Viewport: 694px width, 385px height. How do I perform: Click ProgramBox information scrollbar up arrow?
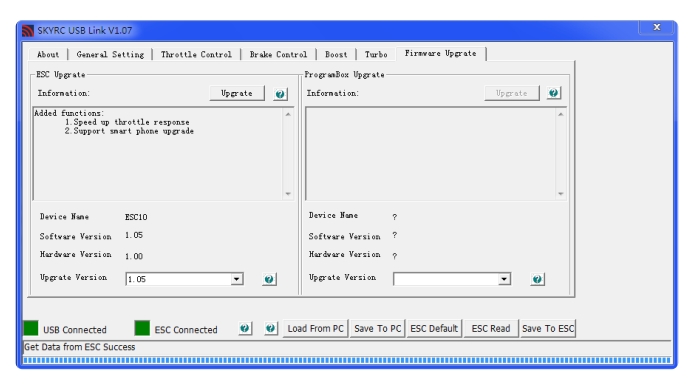pos(561,115)
